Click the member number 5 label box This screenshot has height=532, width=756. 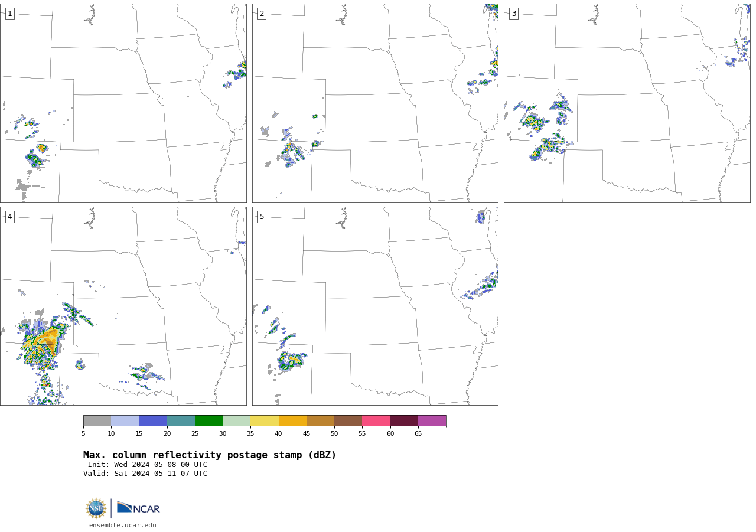tap(262, 217)
